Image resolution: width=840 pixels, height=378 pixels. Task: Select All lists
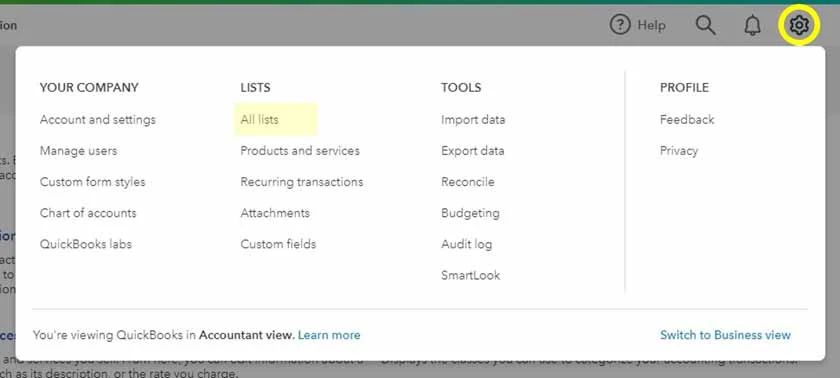point(259,119)
